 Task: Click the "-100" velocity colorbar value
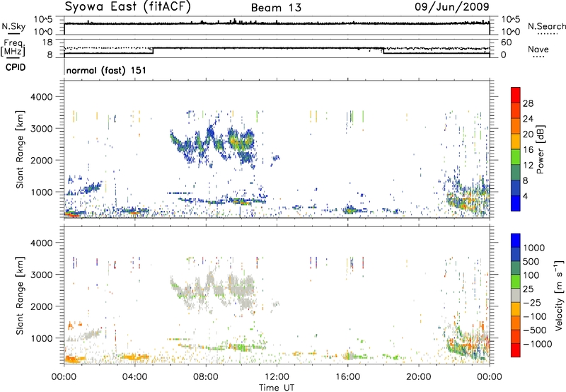click(x=535, y=316)
